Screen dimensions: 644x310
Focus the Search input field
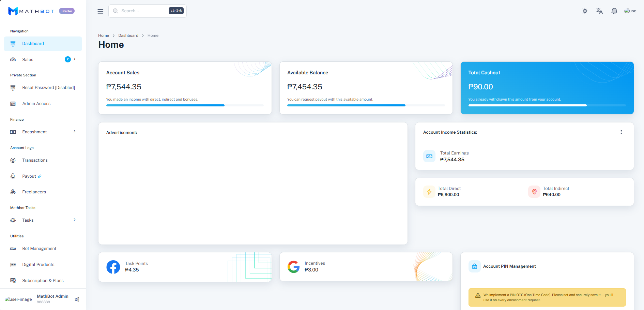coord(148,11)
